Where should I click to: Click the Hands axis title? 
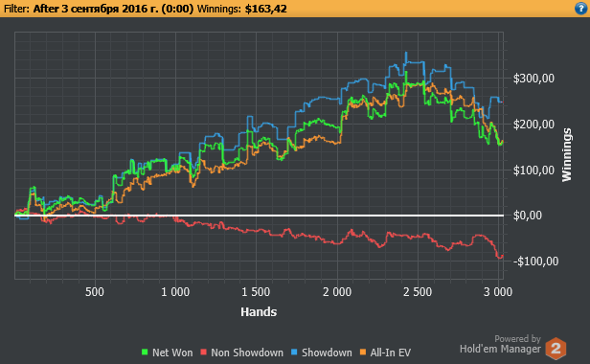pos(259,311)
